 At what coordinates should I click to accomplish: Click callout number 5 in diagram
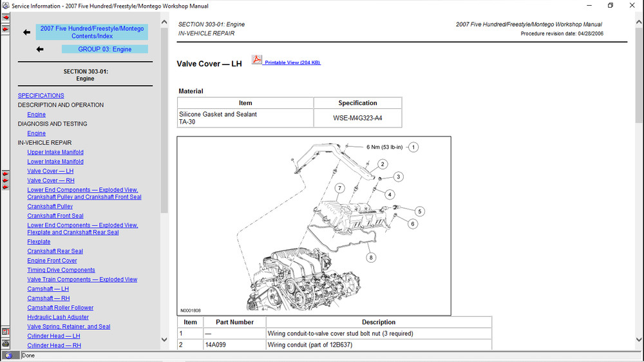pyautogui.click(x=419, y=212)
